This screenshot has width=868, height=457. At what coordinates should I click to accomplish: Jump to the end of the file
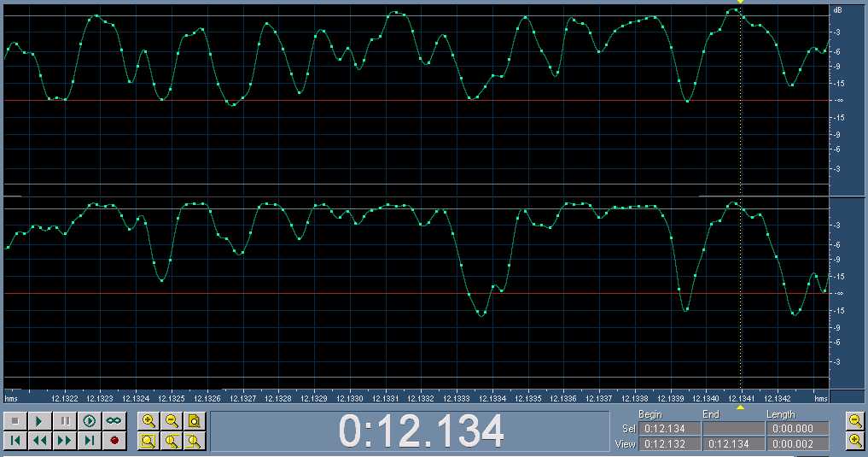click(x=89, y=441)
